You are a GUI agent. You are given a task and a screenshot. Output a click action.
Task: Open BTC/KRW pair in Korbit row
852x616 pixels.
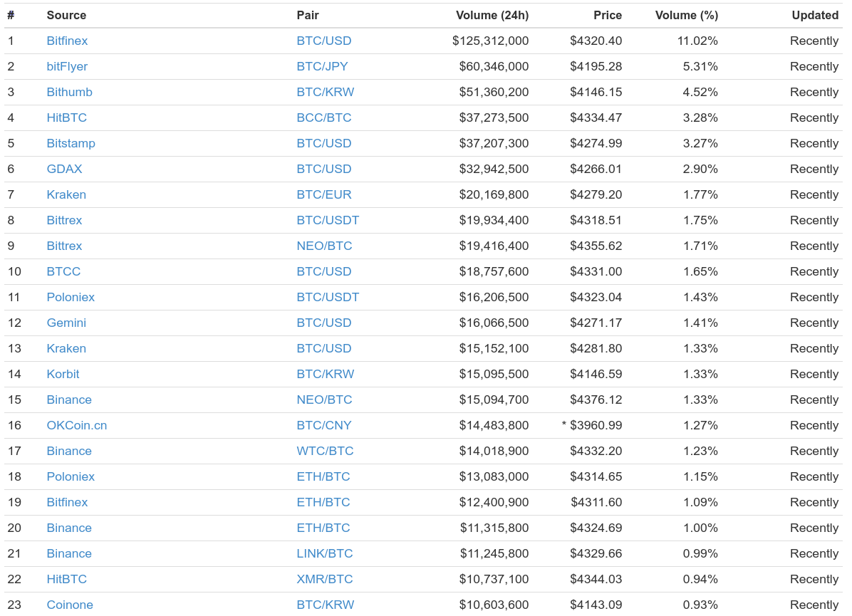point(326,374)
